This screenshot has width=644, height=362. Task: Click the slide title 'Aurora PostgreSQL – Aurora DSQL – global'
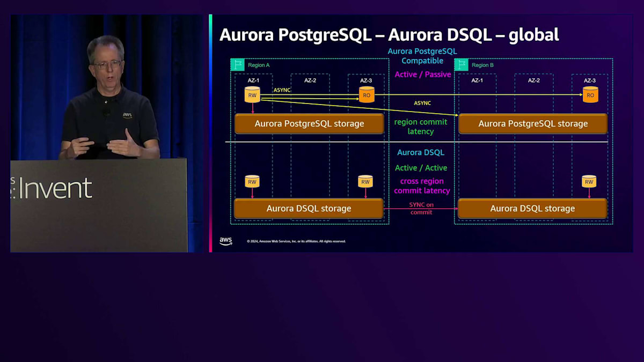pos(389,34)
